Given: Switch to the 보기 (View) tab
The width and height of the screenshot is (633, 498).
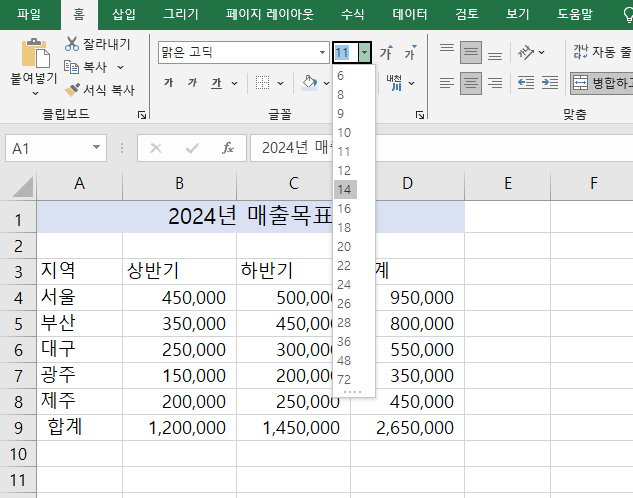Looking at the screenshot, I should pos(518,15).
